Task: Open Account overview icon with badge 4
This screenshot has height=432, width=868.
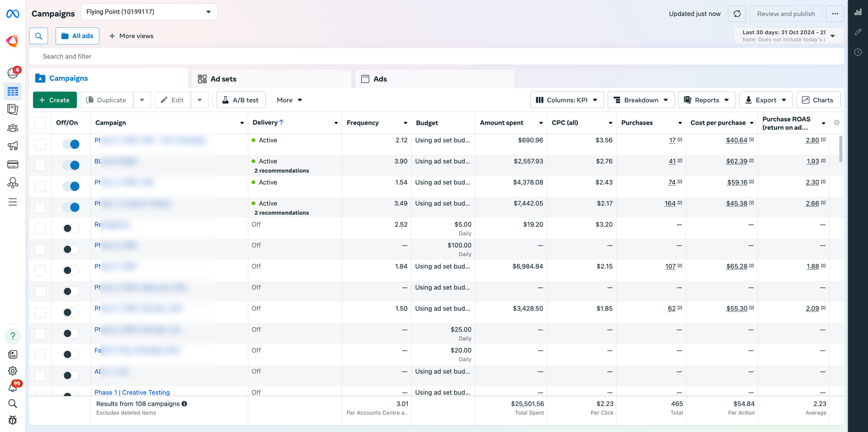Action: [x=13, y=72]
